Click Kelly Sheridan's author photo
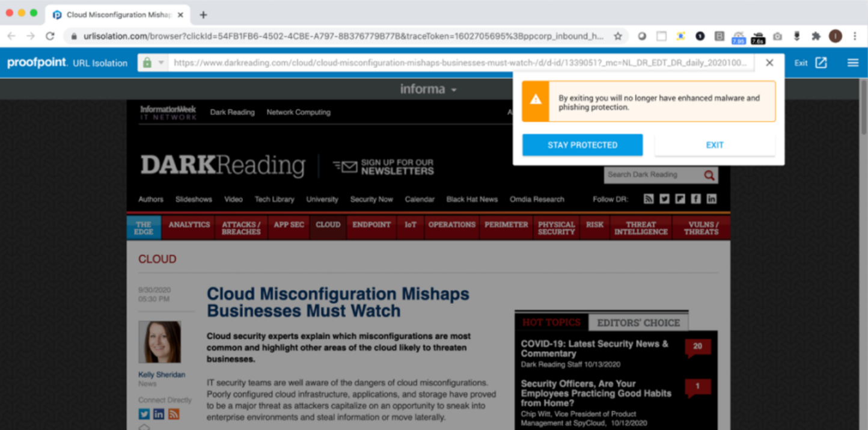Viewport: 868px width, 430px height. click(x=160, y=342)
